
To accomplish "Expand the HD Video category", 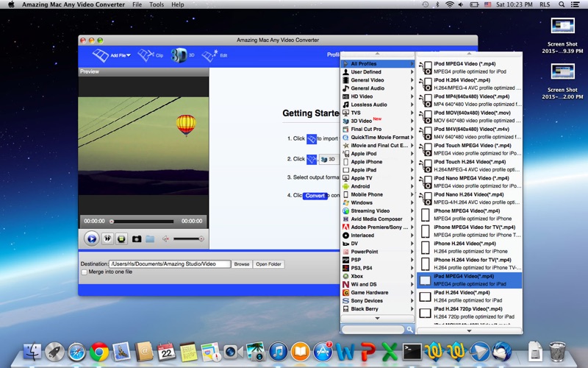I will (x=378, y=96).
